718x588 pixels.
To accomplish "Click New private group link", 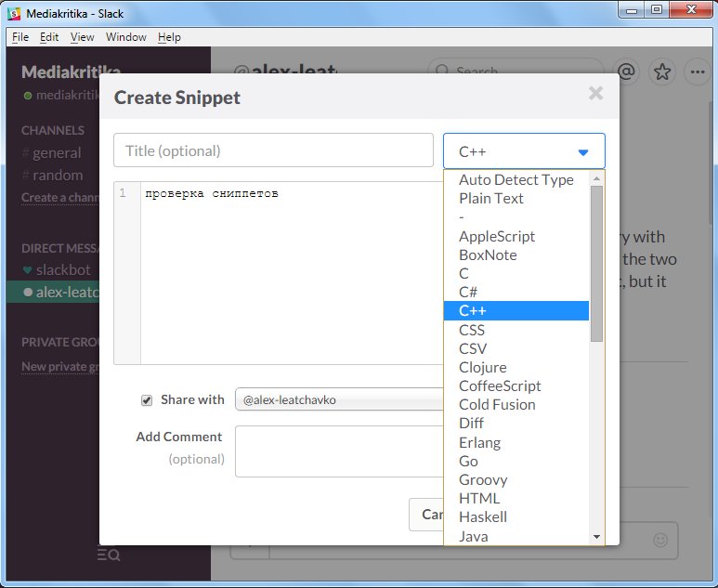I will pyautogui.click(x=60, y=366).
